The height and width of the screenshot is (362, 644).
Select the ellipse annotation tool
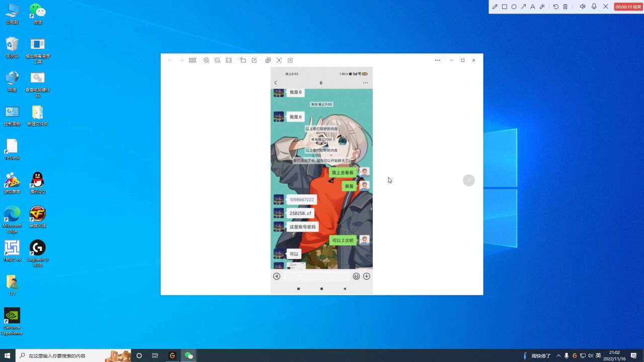[x=514, y=7]
